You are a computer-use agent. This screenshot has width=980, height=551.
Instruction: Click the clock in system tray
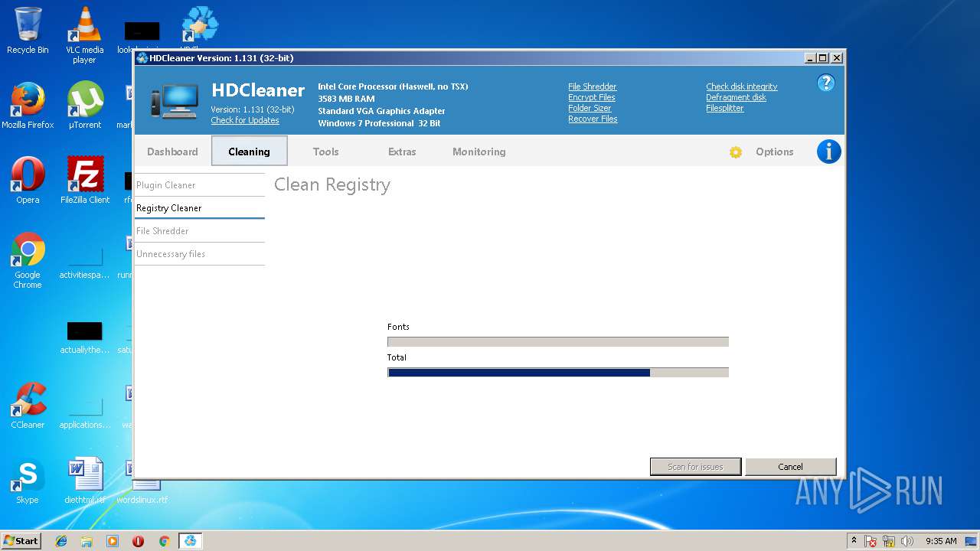941,541
